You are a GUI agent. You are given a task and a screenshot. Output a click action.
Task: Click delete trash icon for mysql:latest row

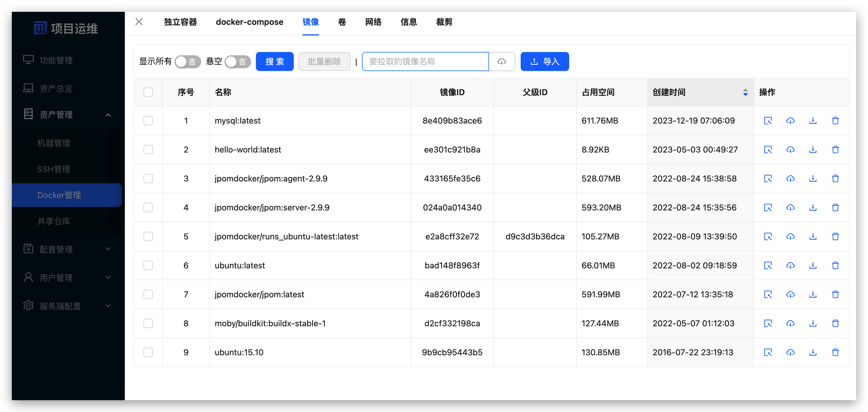(x=835, y=121)
